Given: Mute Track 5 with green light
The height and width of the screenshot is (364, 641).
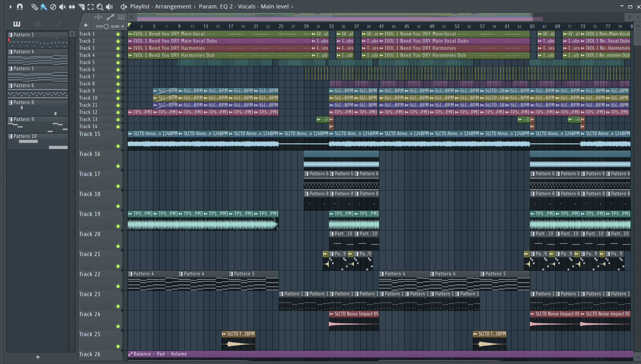Looking at the screenshot, I should tap(118, 63).
